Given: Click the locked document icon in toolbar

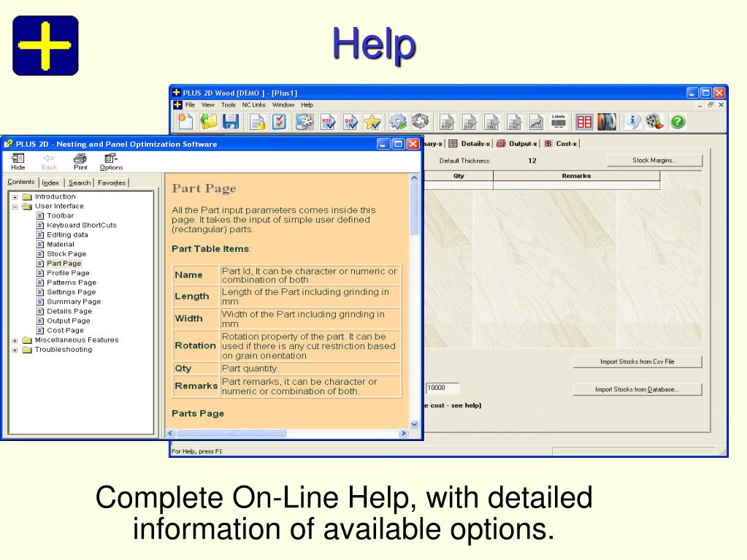Looking at the screenshot, I should [x=258, y=122].
